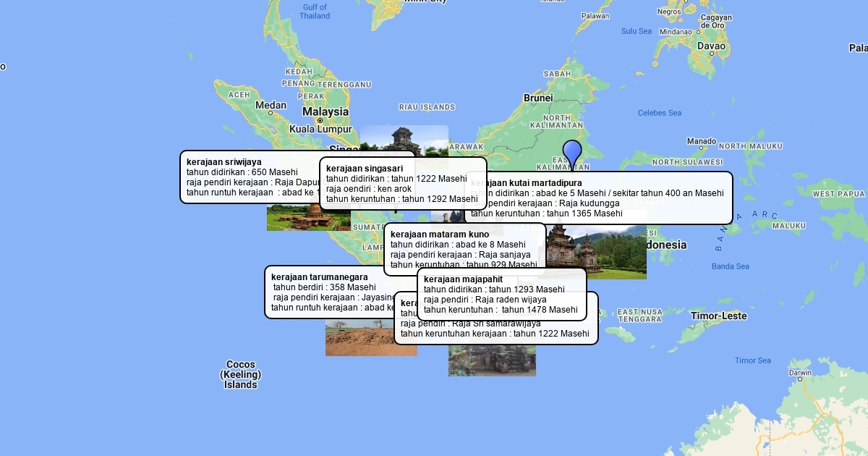Click the Malaysia country label
The height and width of the screenshot is (456, 868).
coord(325,112)
